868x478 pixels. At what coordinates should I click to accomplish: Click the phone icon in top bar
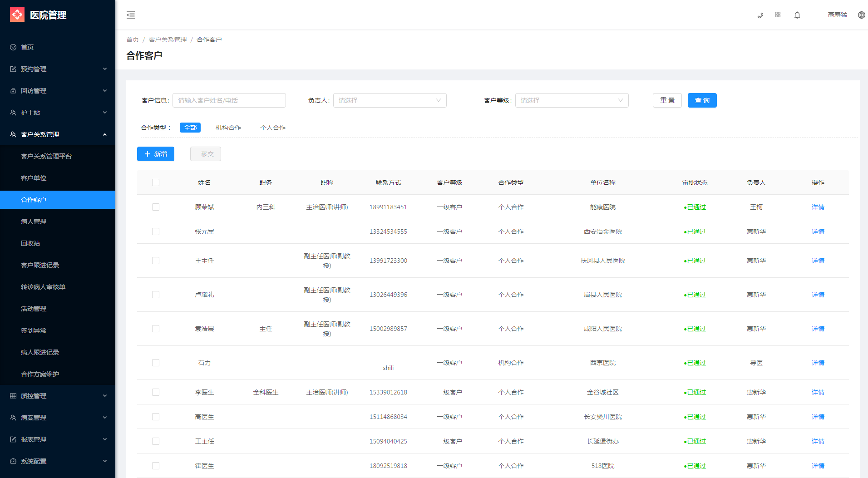click(x=760, y=15)
